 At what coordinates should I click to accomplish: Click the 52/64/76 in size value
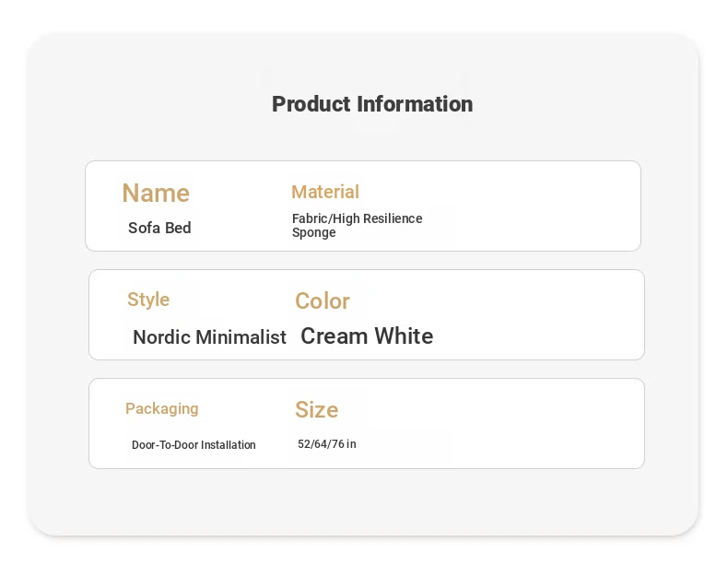(x=327, y=444)
